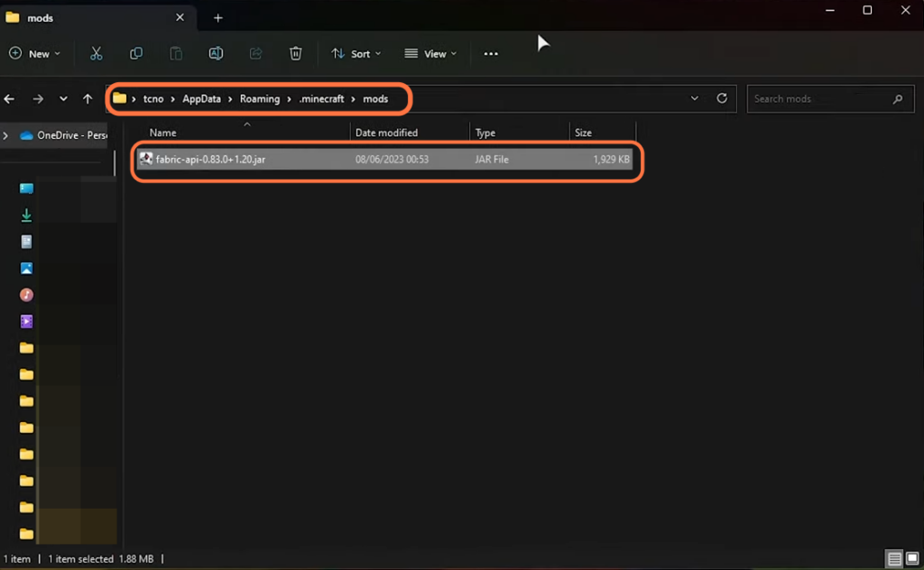The image size is (924, 570).
Task: Go back with the left arrow
Action: pos(9,99)
